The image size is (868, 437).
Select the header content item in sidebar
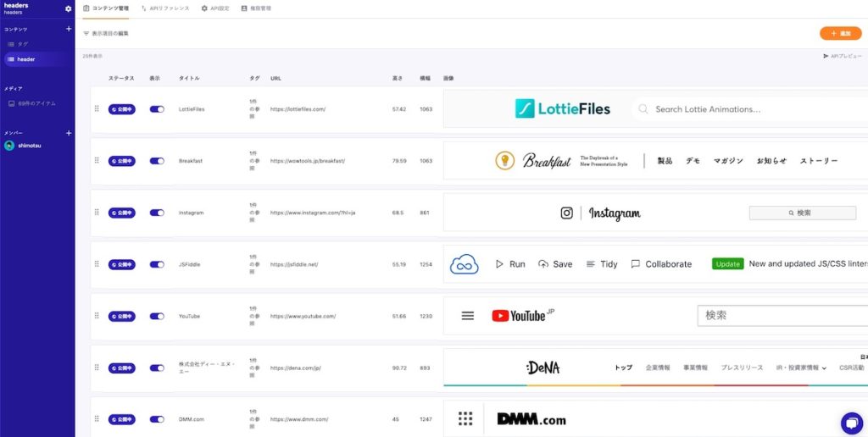pos(37,59)
